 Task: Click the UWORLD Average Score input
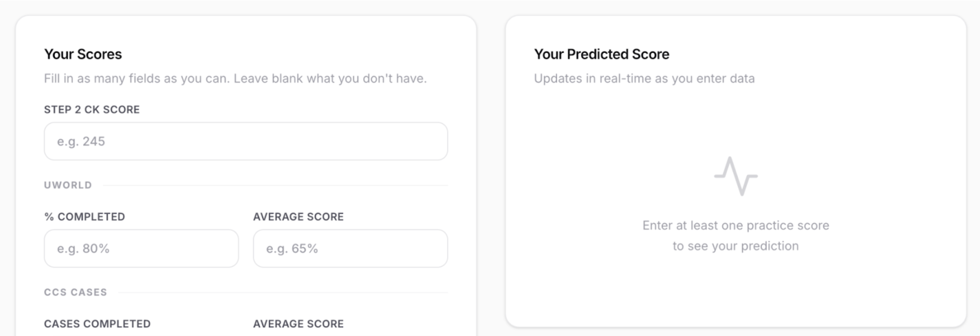coord(350,248)
